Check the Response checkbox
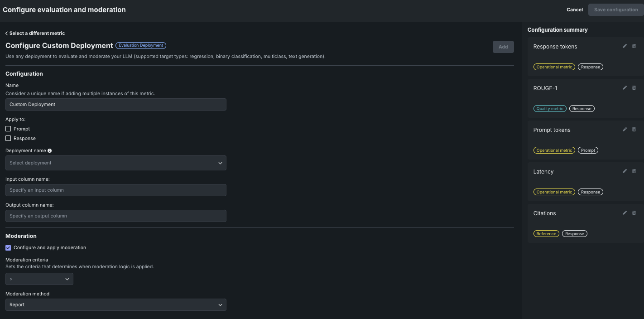The image size is (644, 319). point(8,138)
